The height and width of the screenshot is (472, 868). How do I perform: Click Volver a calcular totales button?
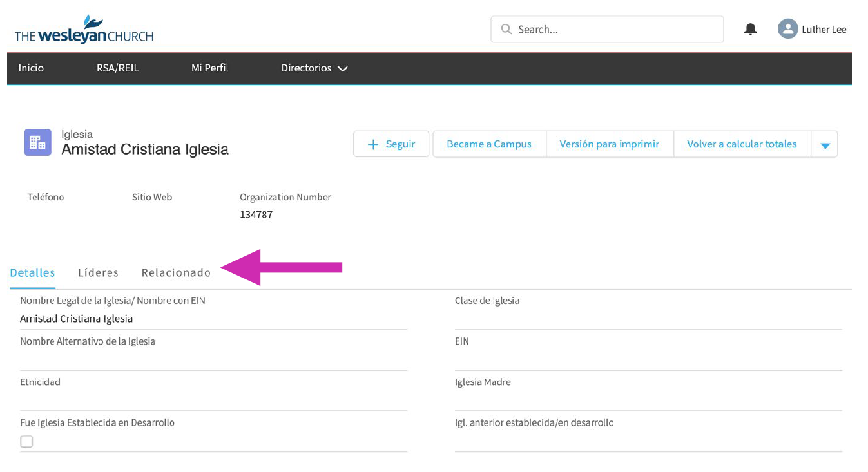click(x=742, y=144)
